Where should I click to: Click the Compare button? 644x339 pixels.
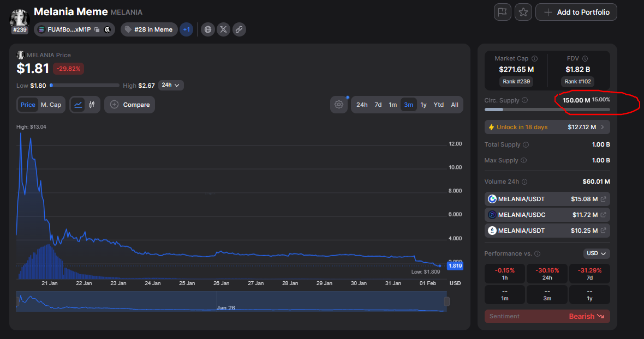[x=130, y=105]
